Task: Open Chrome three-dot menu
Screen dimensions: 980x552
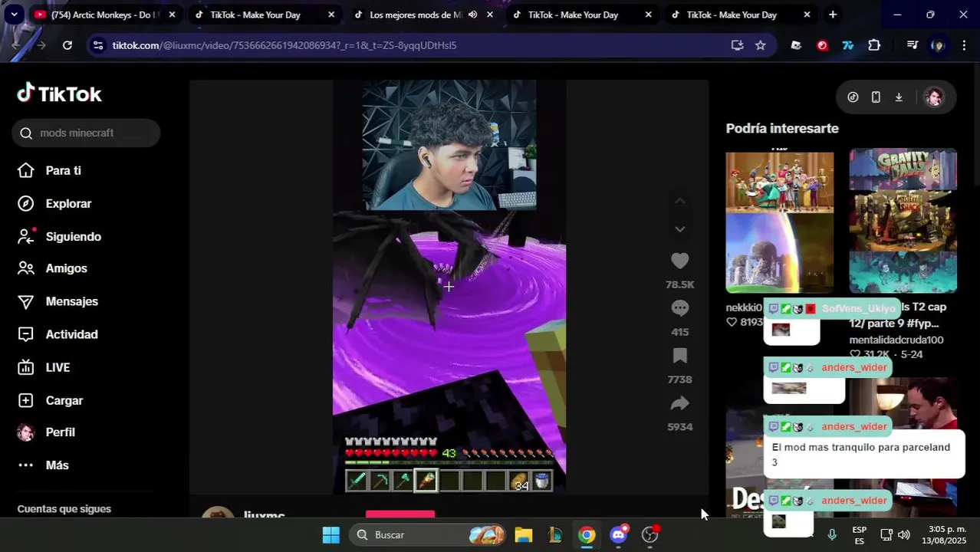Action: [x=964, y=45]
